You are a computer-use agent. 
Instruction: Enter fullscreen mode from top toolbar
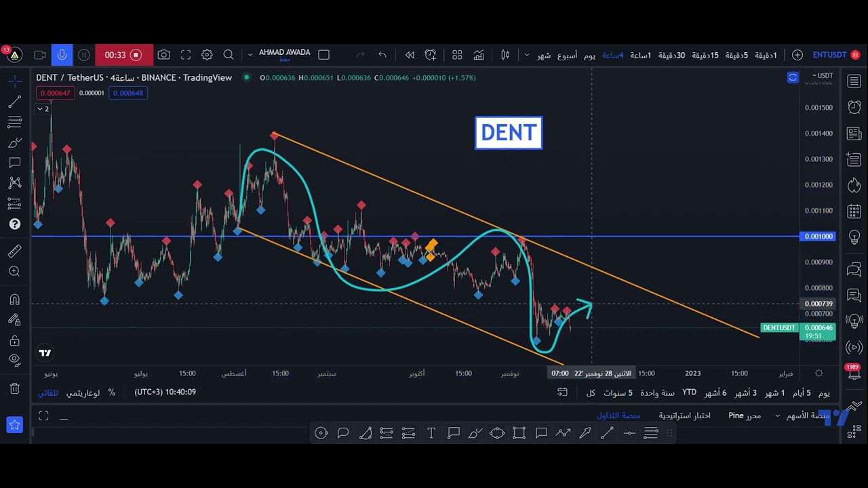(x=186, y=55)
